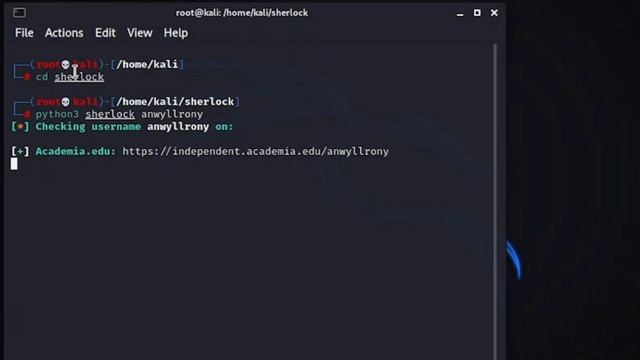
Task: Open the Actions menu
Action: click(64, 33)
